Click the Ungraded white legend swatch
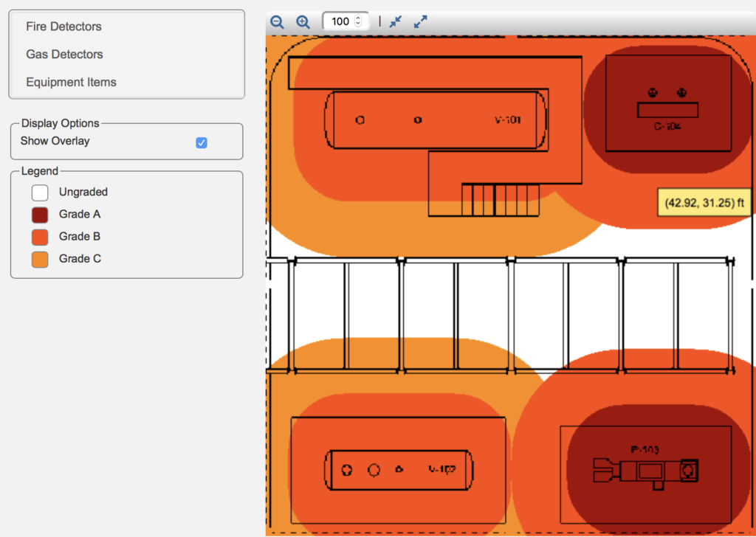The height and width of the screenshot is (537, 756). coord(40,193)
